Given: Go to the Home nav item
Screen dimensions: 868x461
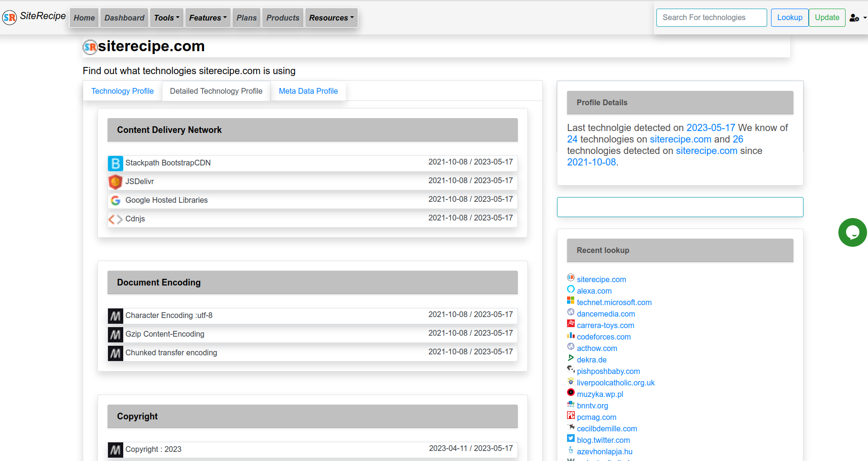Looking at the screenshot, I should (84, 18).
